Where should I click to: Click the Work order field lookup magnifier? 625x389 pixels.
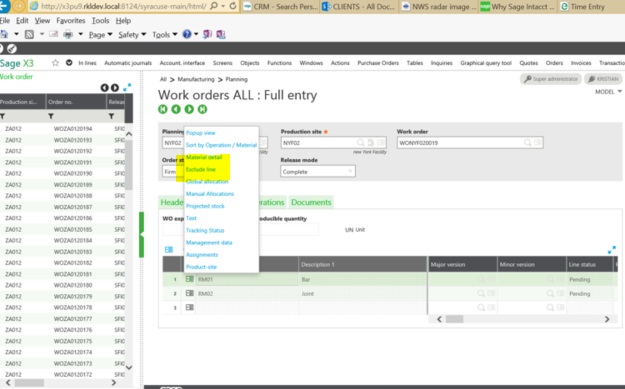point(527,142)
